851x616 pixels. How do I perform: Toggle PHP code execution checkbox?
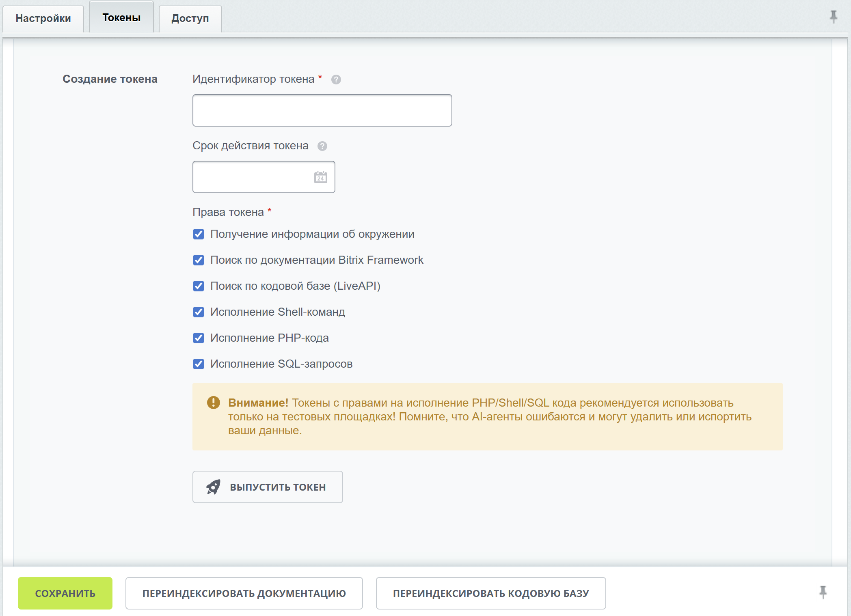tap(199, 338)
